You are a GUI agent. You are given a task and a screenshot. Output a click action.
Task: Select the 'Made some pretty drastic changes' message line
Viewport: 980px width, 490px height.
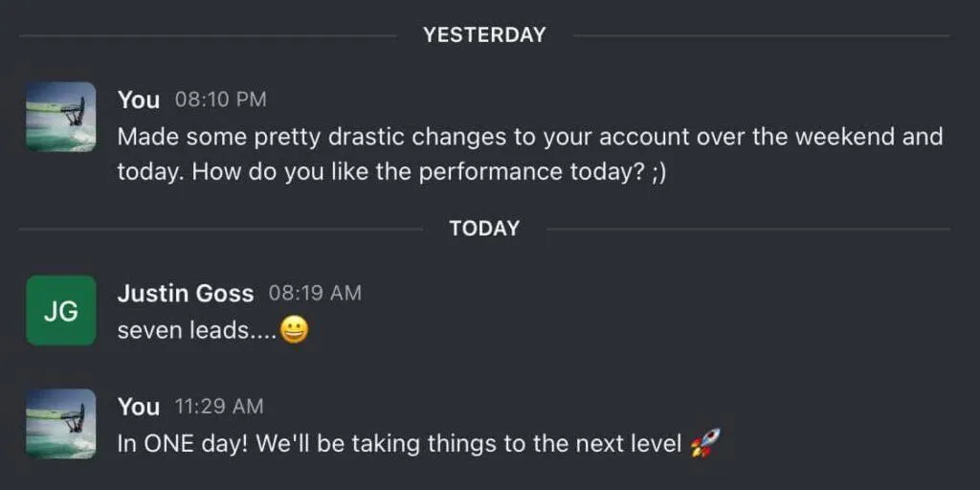(530, 137)
